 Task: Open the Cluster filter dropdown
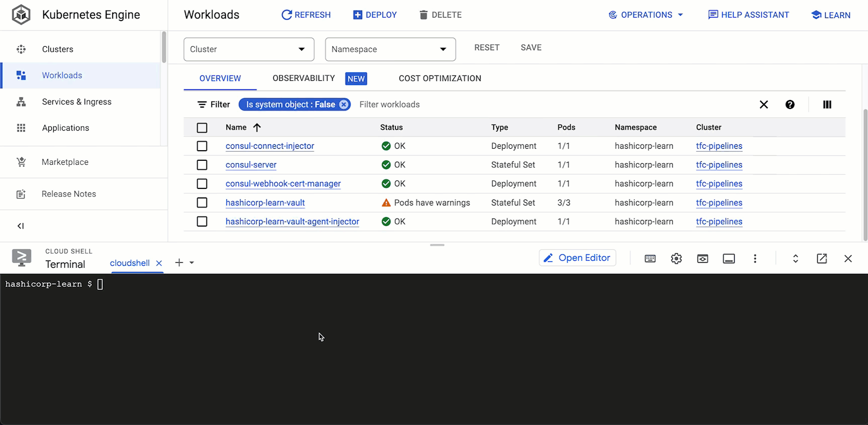coord(249,49)
